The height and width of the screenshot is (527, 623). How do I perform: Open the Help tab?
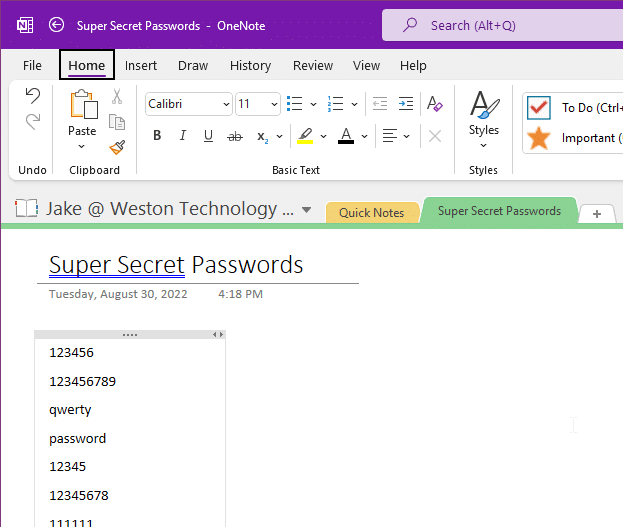pos(413,65)
